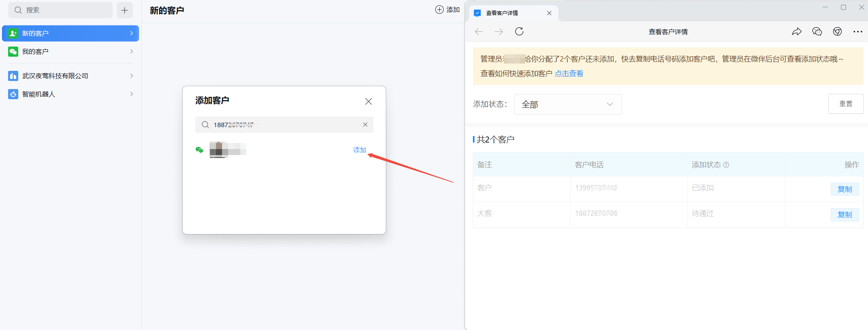The height and width of the screenshot is (330, 868).
Task: Click the phone number search field in the dialog
Action: tap(284, 125)
